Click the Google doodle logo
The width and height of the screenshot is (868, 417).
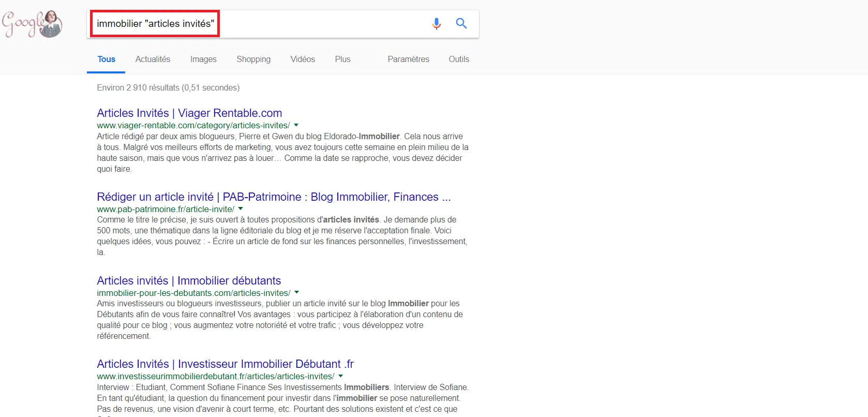point(32,24)
